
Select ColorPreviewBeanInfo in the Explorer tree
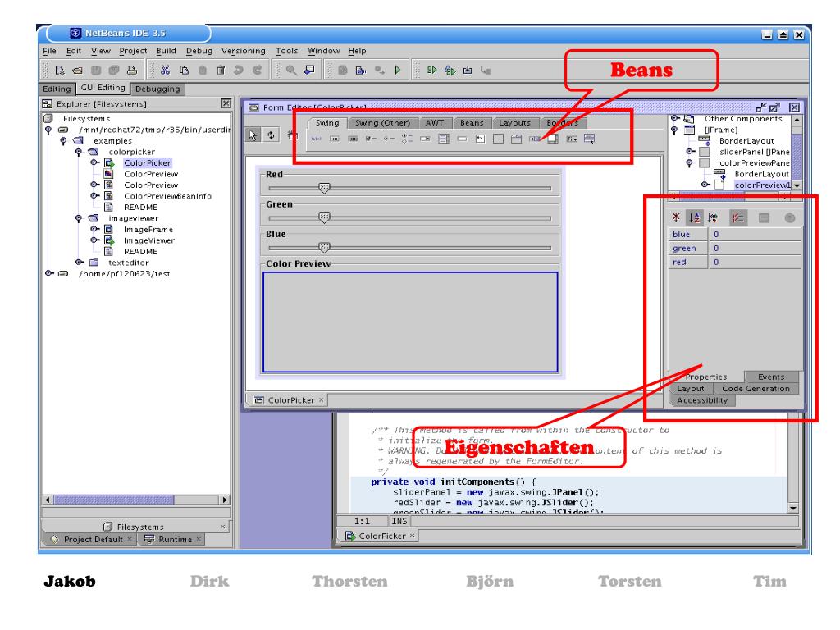pyautogui.click(x=167, y=196)
